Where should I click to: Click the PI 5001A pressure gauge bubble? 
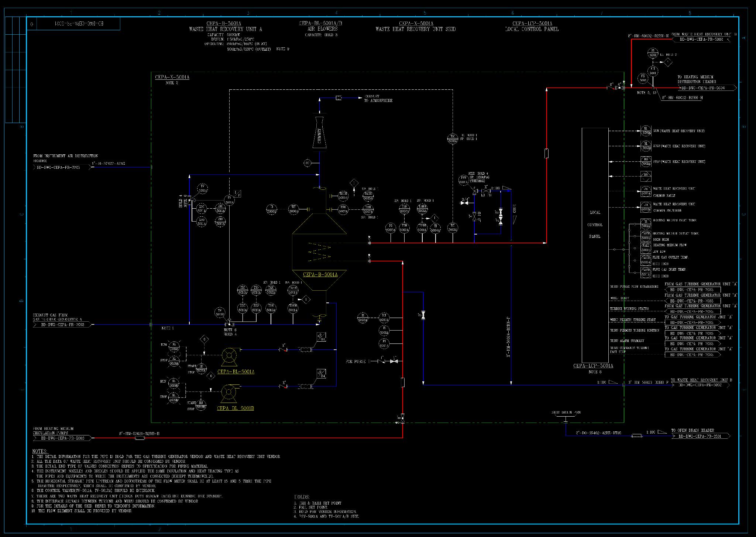pyautogui.click(x=384, y=343)
